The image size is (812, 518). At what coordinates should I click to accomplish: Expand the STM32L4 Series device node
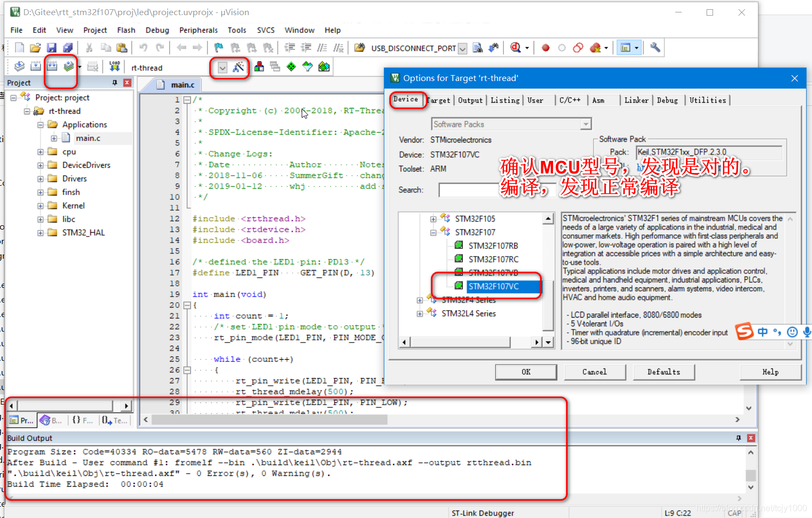420,313
